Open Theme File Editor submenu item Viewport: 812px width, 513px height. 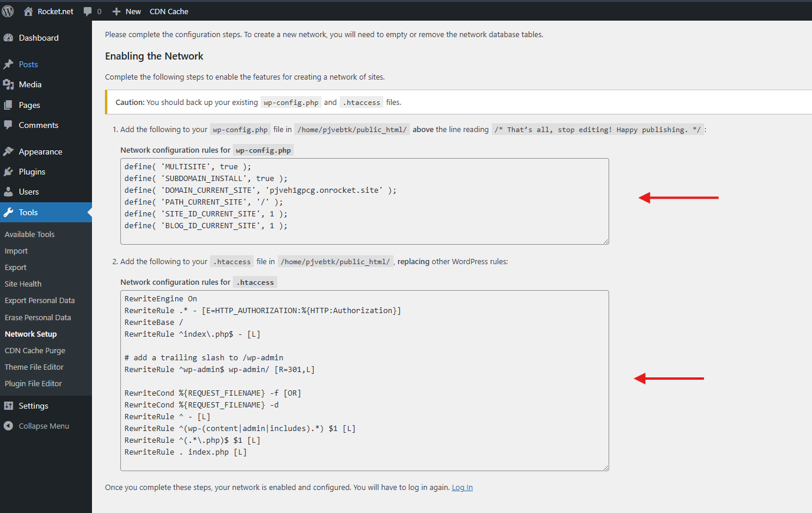[34, 367]
